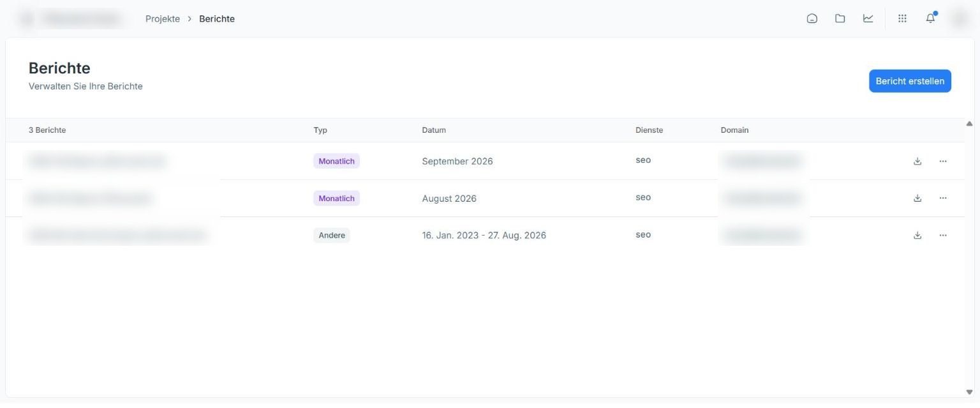The image size is (980, 408).
Task: Open more options for September 2026 report
Action: tap(943, 161)
